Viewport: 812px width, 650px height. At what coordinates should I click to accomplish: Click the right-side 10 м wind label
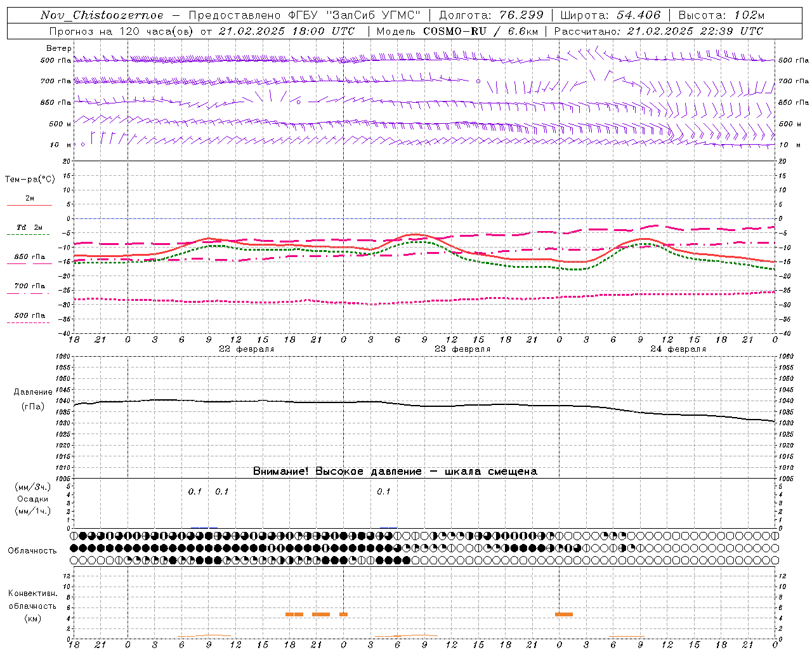pyautogui.click(x=789, y=145)
